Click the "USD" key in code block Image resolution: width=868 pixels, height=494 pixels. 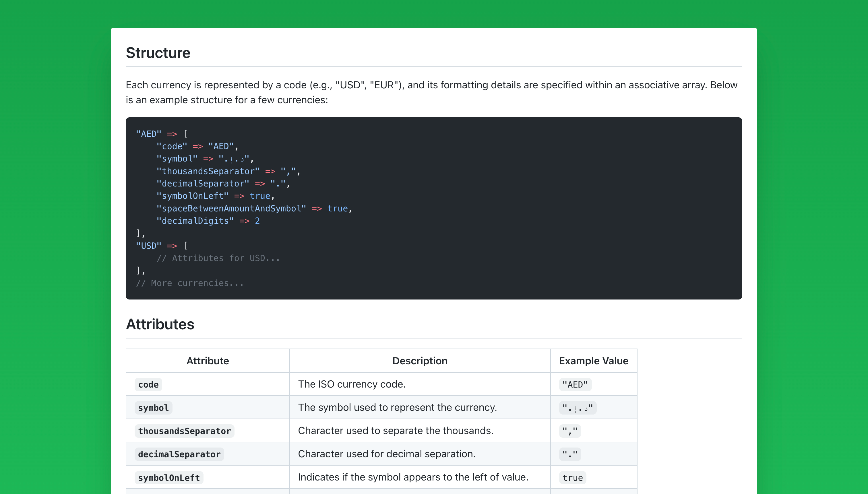[x=148, y=246]
